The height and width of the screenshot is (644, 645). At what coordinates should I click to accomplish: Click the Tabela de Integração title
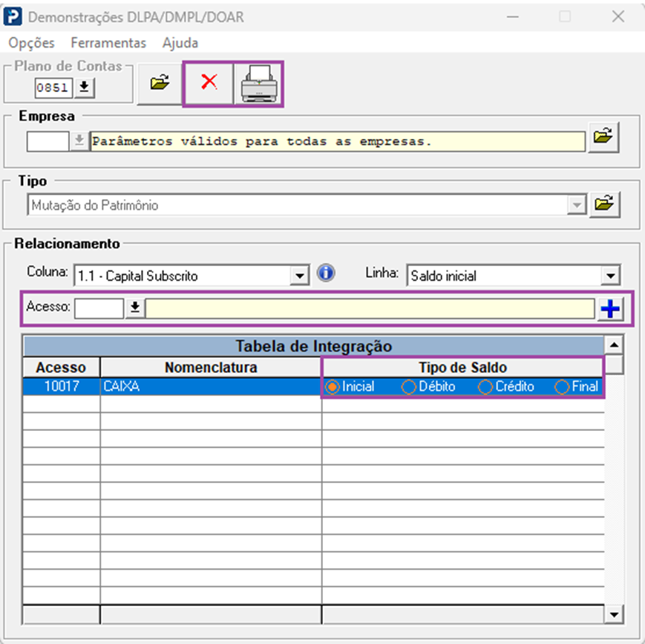(x=313, y=346)
